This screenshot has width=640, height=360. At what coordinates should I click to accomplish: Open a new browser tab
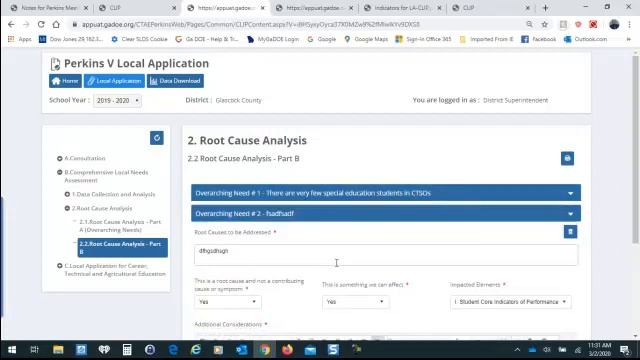click(x=545, y=8)
